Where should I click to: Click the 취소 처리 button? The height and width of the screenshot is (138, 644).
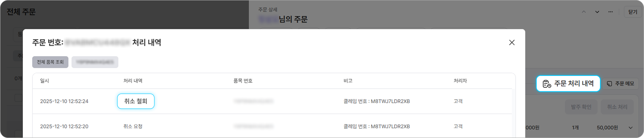pos(617,107)
